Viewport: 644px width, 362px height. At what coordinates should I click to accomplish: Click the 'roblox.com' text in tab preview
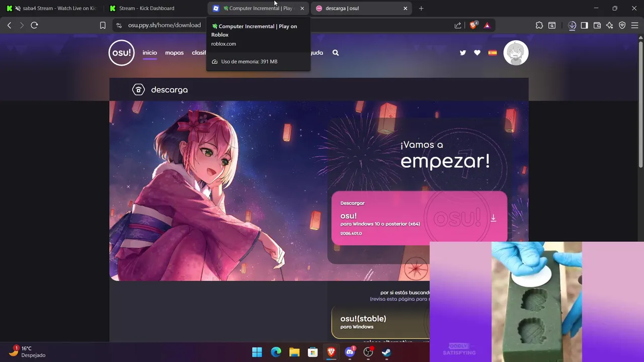click(x=223, y=44)
